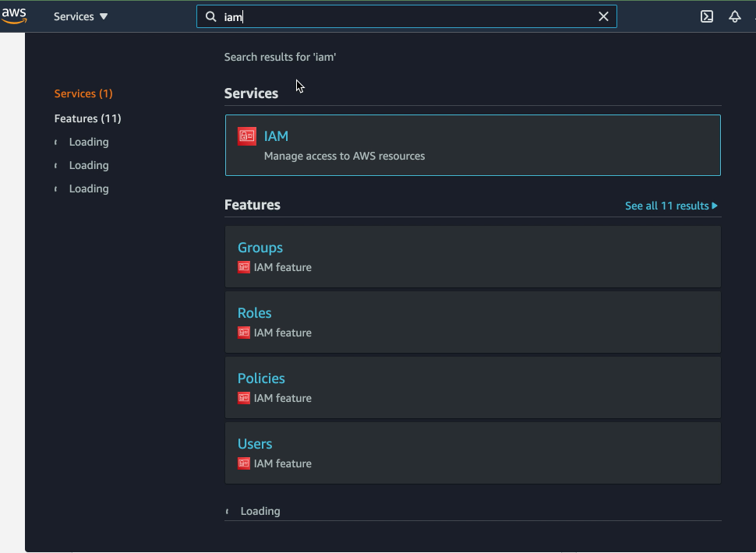Click arrow next to See all 11 results
This screenshot has height=553, width=756.
pos(715,206)
